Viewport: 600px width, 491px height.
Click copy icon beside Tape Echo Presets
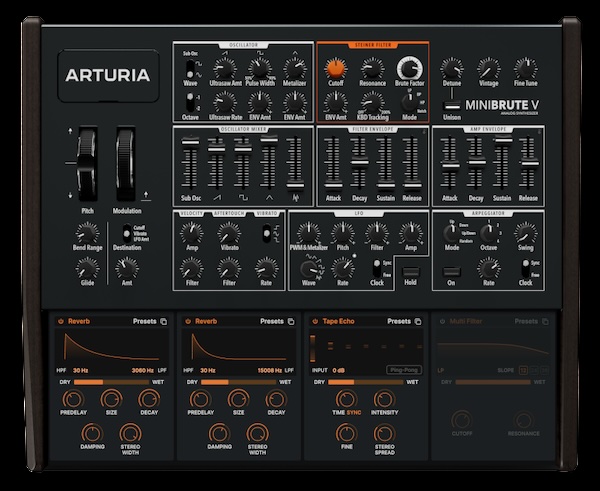click(418, 321)
